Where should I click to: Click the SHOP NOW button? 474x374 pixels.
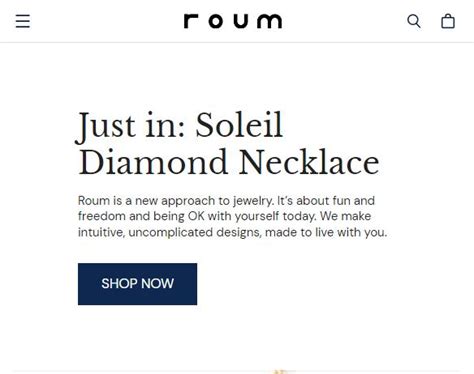pyautogui.click(x=137, y=284)
